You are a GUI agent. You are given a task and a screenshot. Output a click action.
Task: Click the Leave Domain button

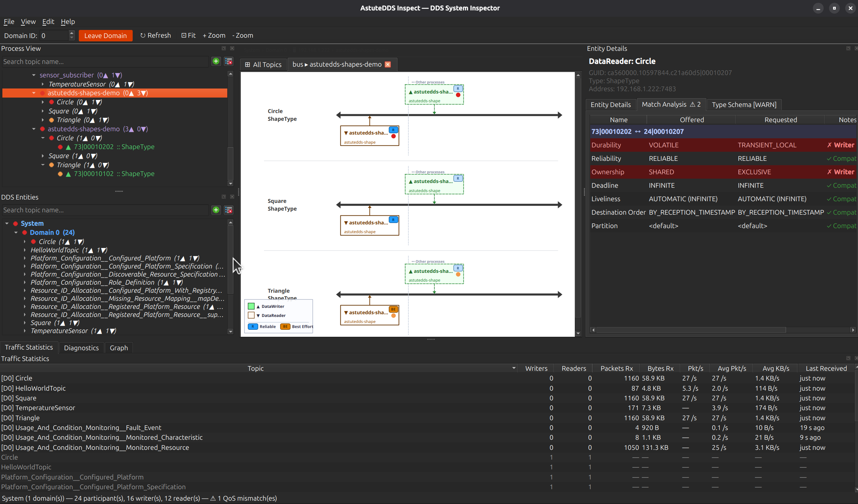(x=105, y=35)
